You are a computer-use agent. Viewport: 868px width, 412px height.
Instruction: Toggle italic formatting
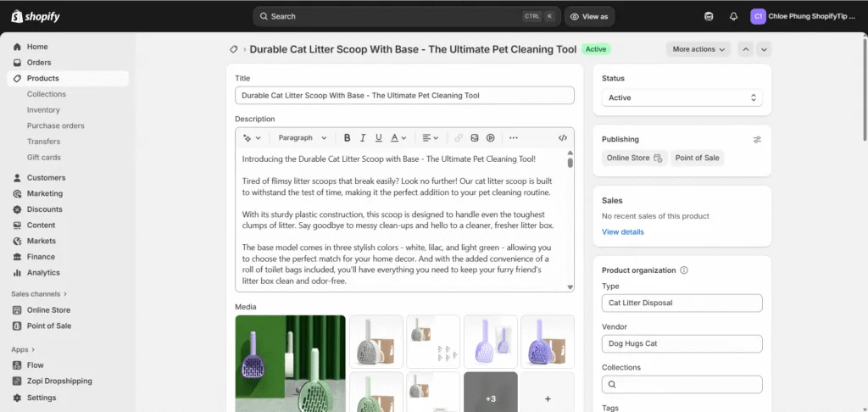click(363, 138)
